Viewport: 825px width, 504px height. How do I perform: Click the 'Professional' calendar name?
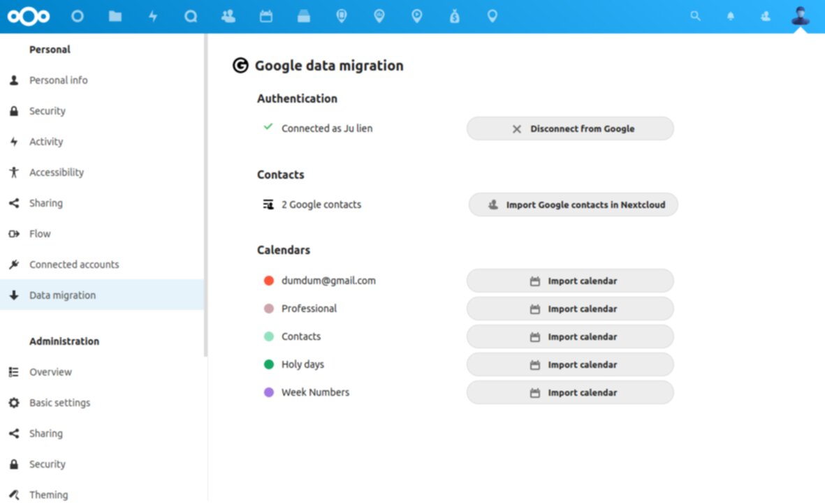coord(309,309)
